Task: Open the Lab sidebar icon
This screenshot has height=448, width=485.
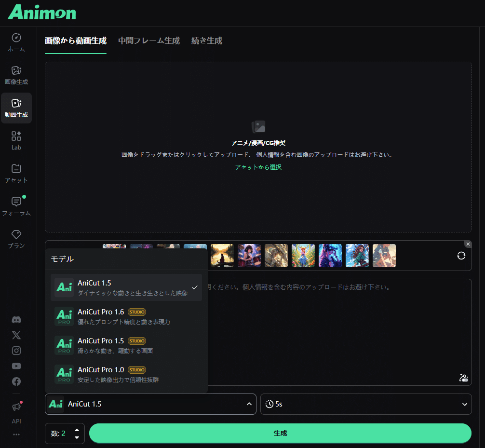Action: [x=16, y=140]
